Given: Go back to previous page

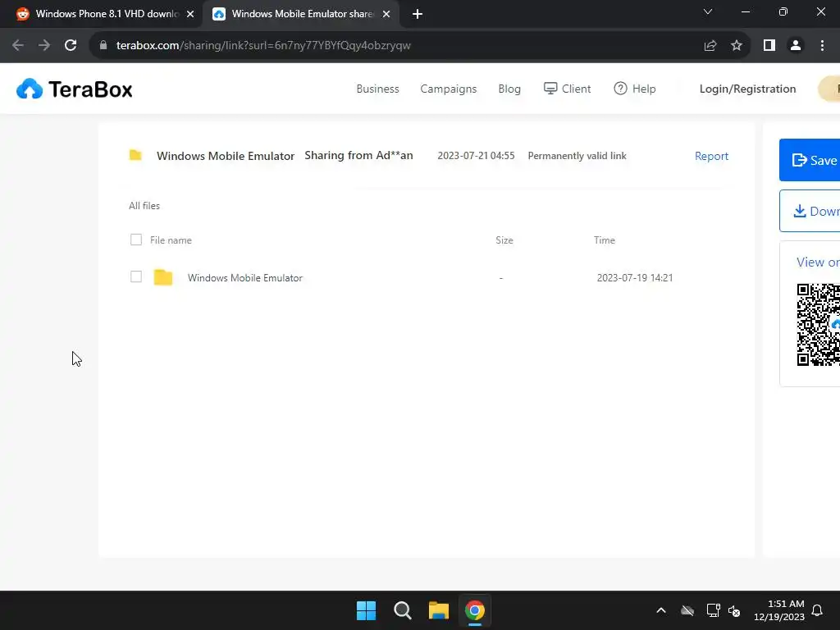Looking at the screenshot, I should click(18, 46).
